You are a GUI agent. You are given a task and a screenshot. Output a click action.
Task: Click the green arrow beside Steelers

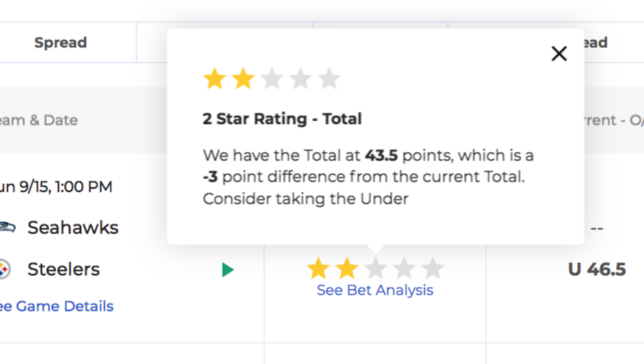(x=227, y=270)
